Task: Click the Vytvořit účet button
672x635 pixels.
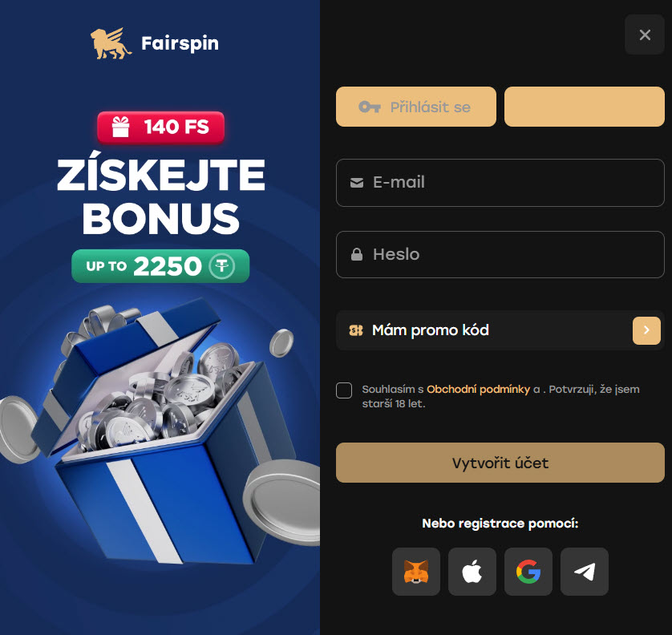Action: click(500, 463)
